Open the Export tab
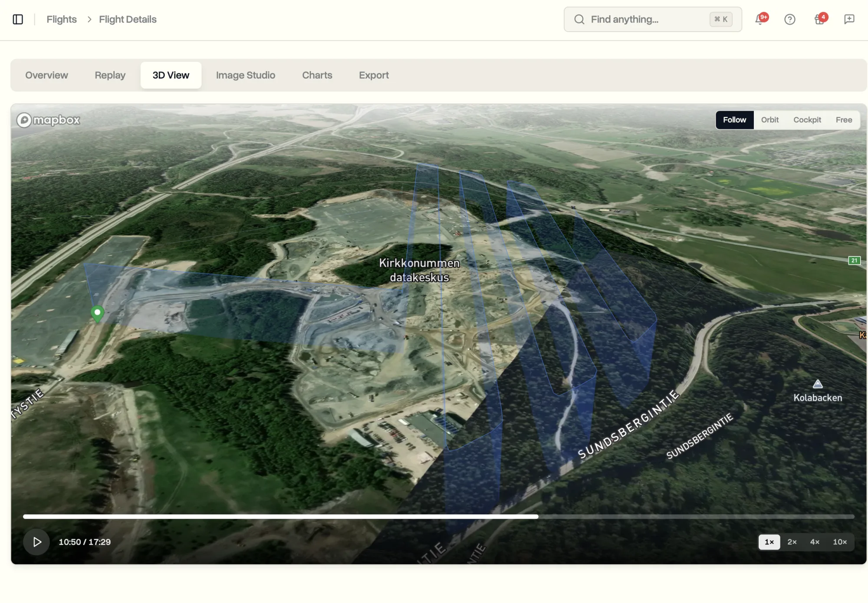 [x=374, y=75]
